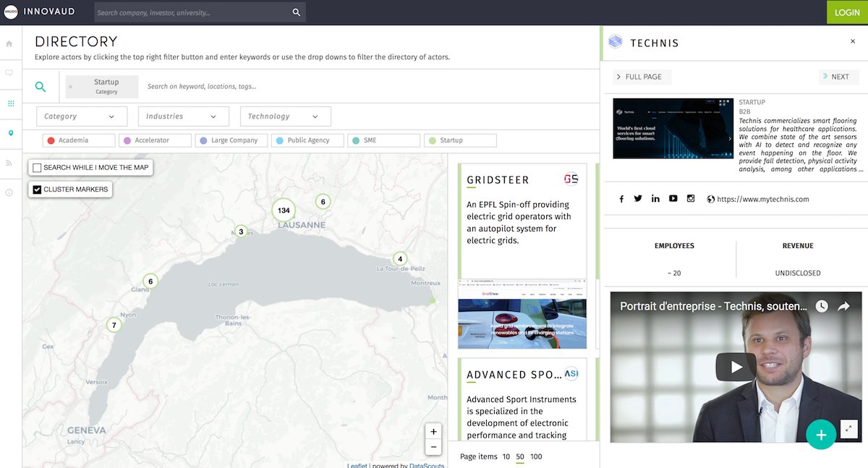Screen dimensions: 868x468
Task: Toggle the SME category filter
Action: coord(383,140)
